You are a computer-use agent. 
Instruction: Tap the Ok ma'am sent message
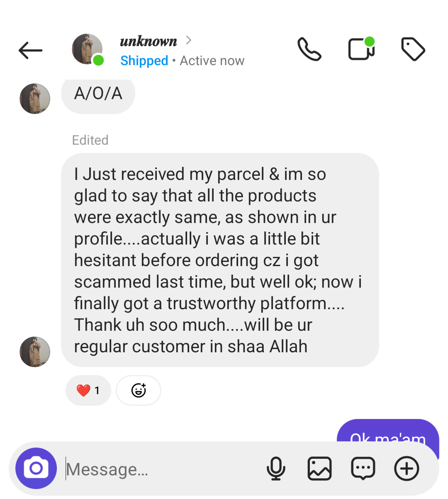pos(388,431)
